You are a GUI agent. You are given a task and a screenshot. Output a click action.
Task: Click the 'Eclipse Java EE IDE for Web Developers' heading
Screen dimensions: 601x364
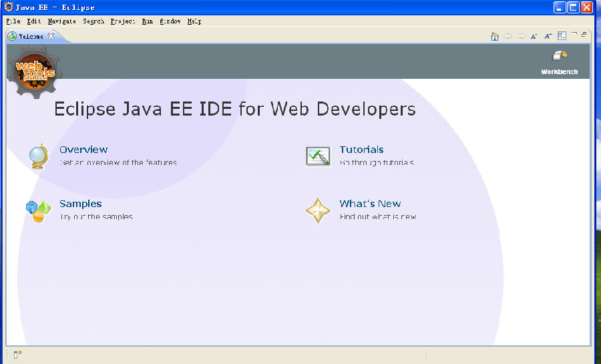pos(235,110)
